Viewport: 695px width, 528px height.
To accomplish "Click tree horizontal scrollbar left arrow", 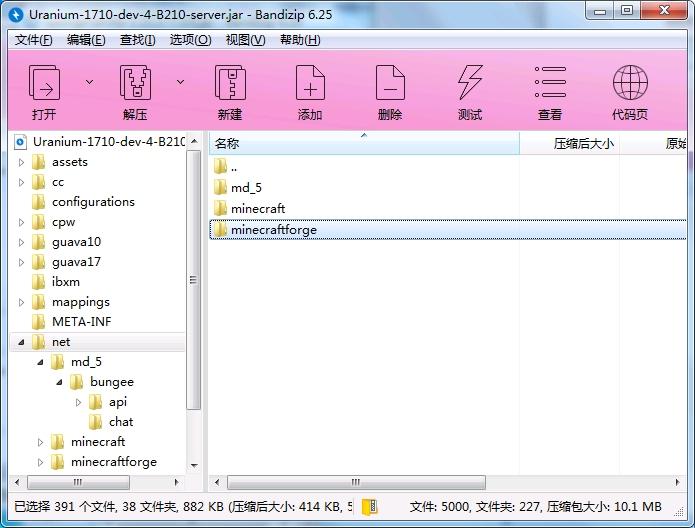I will click(16, 482).
